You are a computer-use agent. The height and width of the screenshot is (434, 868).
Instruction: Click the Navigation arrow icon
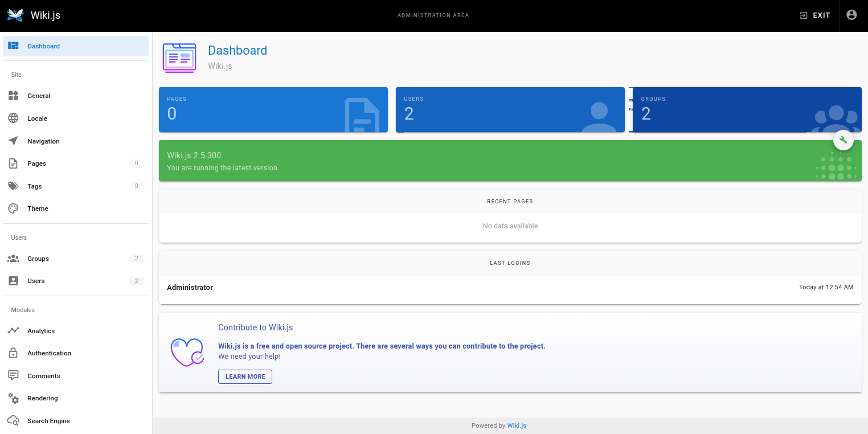click(13, 141)
